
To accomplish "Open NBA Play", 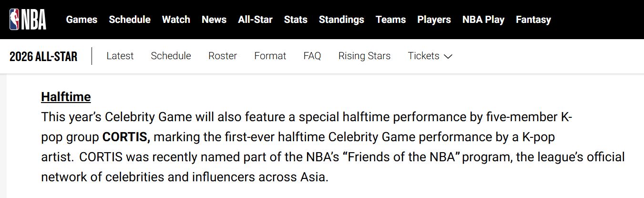I will pyautogui.click(x=483, y=20).
